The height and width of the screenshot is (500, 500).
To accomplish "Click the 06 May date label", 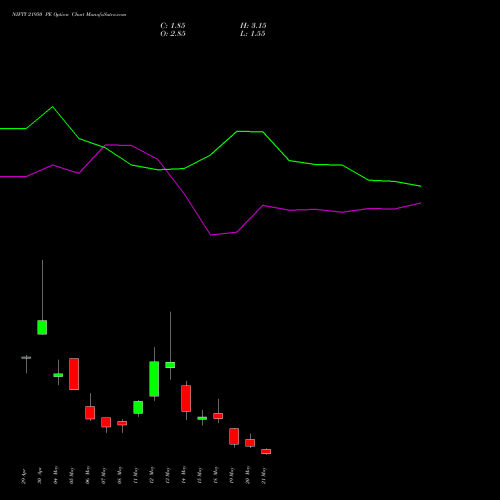I will pyautogui.click(x=88, y=475).
